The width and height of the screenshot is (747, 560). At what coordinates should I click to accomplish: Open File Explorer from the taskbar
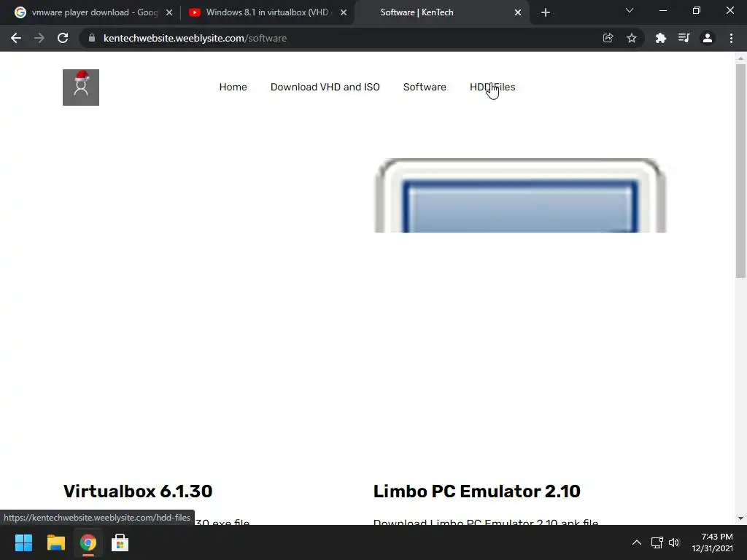tap(55, 542)
